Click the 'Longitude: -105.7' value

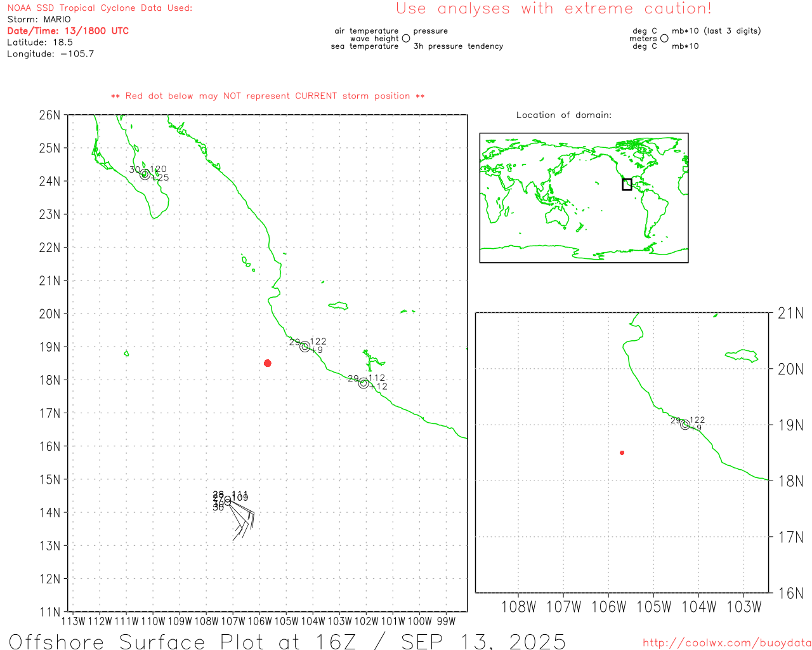pos(51,54)
